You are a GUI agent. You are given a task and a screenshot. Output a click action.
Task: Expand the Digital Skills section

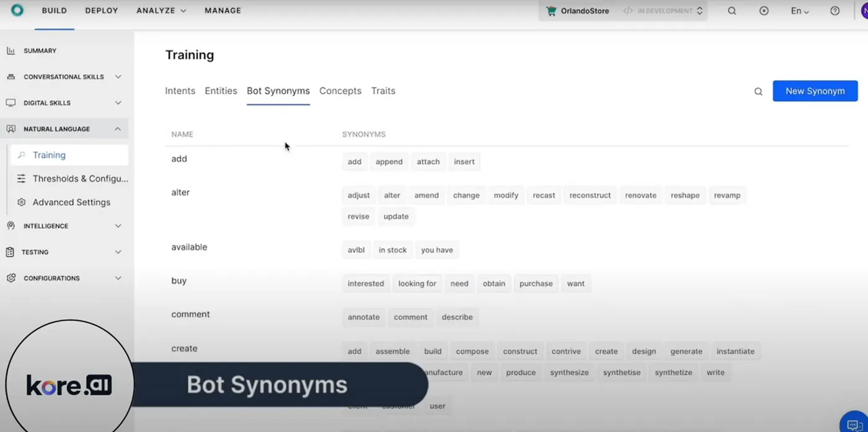tap(118, 103)
